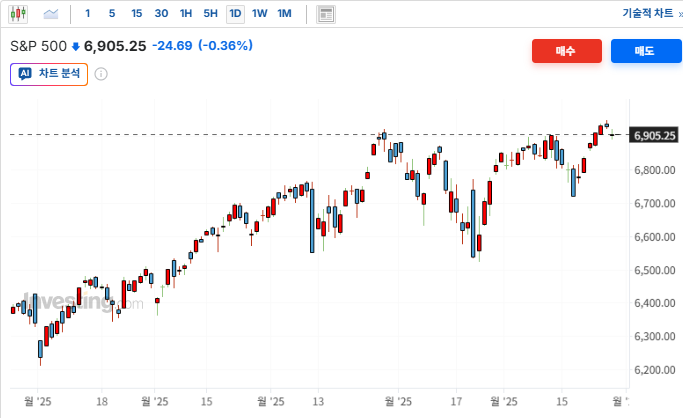Click the blue down-arrow beside S&P 500
683x418 pixels.
75,47
